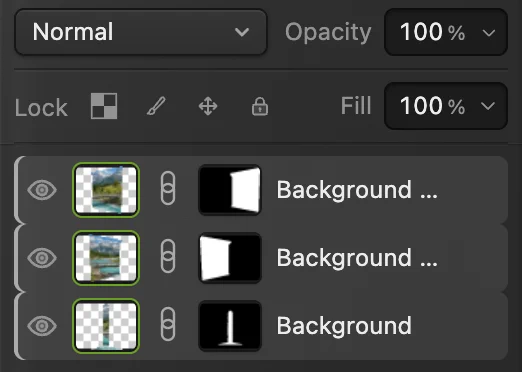This screenshot has width=522, height=372.
Task: Select the top Background layer name text
Action: (357, 190)
